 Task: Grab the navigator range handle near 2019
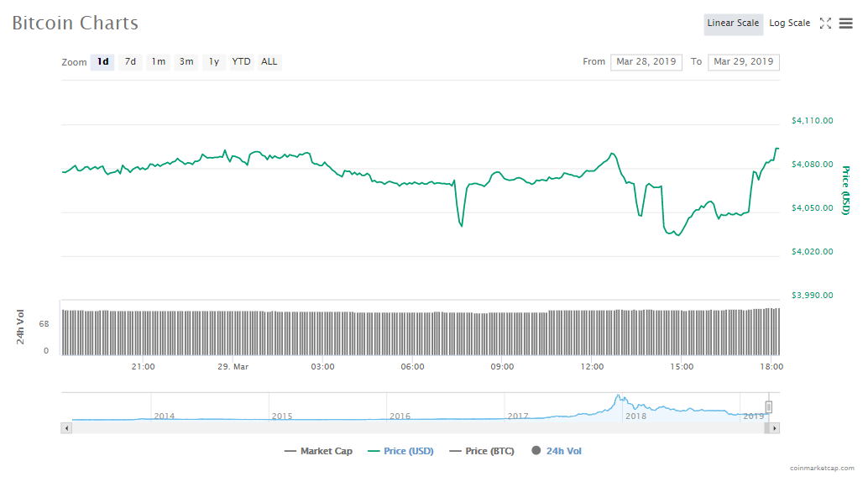coord(768,407)
